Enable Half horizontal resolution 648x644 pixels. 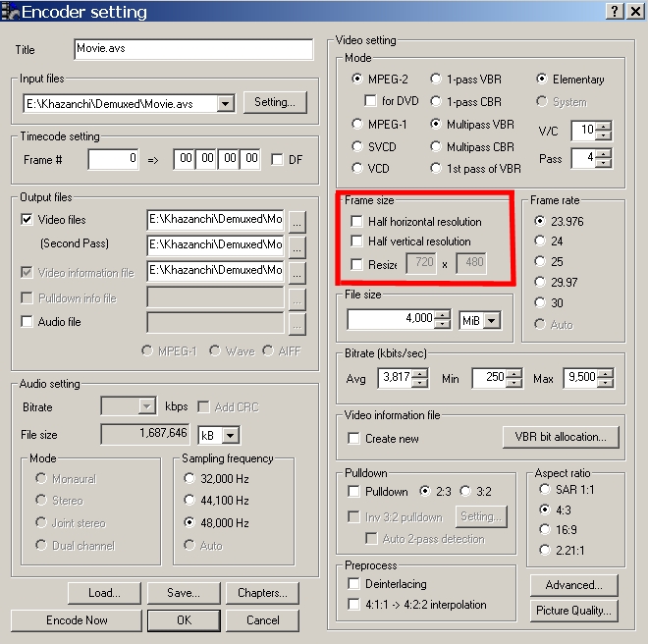click(x=356, y=221)
